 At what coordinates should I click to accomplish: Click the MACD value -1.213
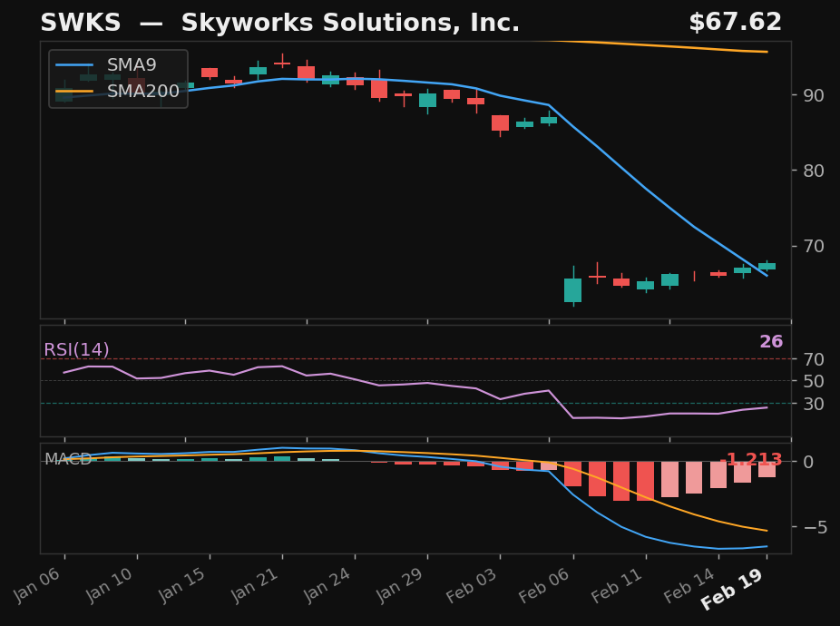click(x=752, y=459)
